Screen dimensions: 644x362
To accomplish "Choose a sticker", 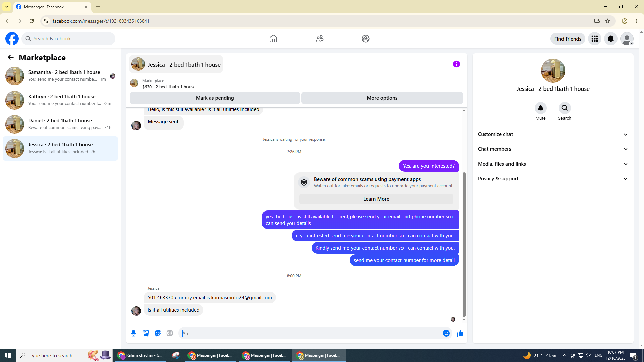I will (x=158, y=333).
